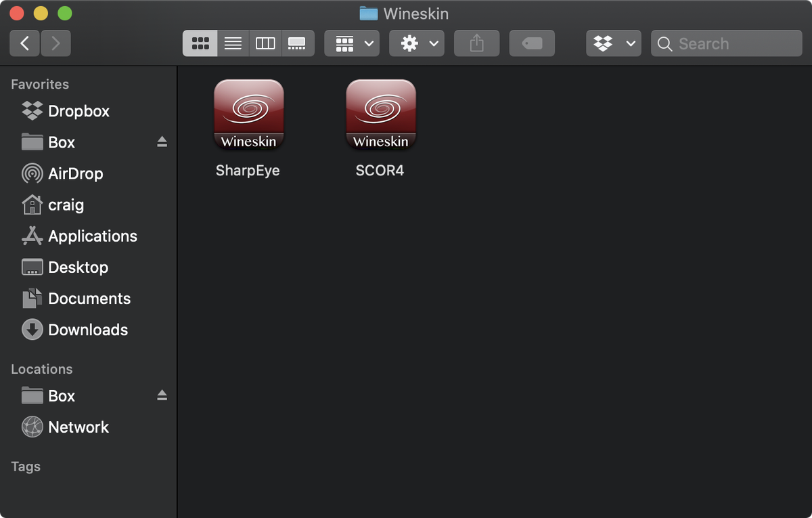
Task: Open Network under Locations
Action: (78, 427)
